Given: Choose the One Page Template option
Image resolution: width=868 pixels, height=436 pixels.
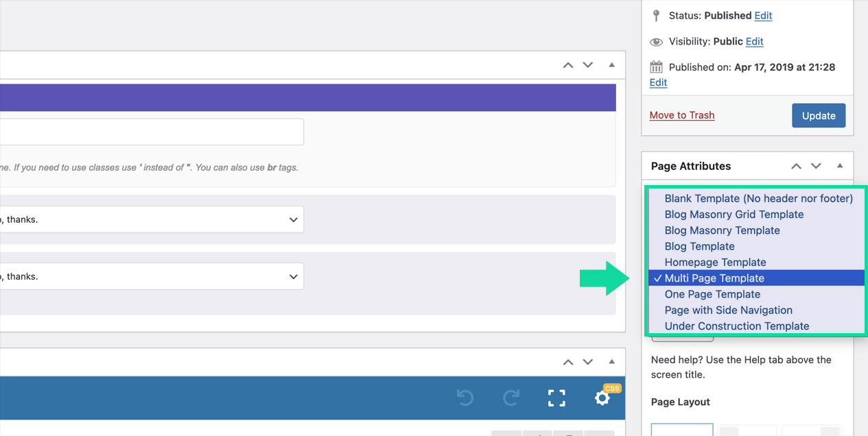Looking at the screenshot, I should (x=712, y=294).
